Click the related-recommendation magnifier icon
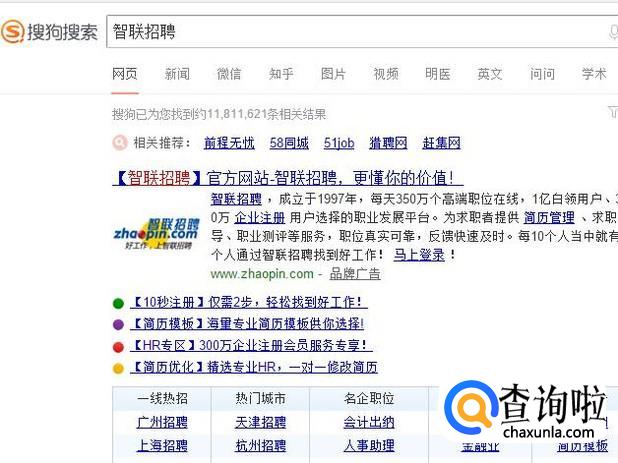The image size is (618, 463). click(120, 143)
